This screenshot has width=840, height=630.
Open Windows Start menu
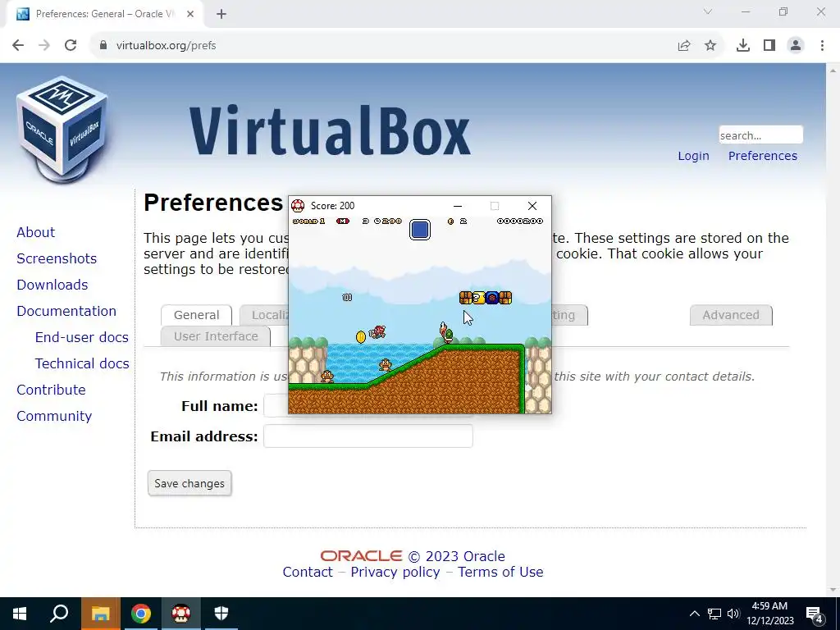[20, 614]
